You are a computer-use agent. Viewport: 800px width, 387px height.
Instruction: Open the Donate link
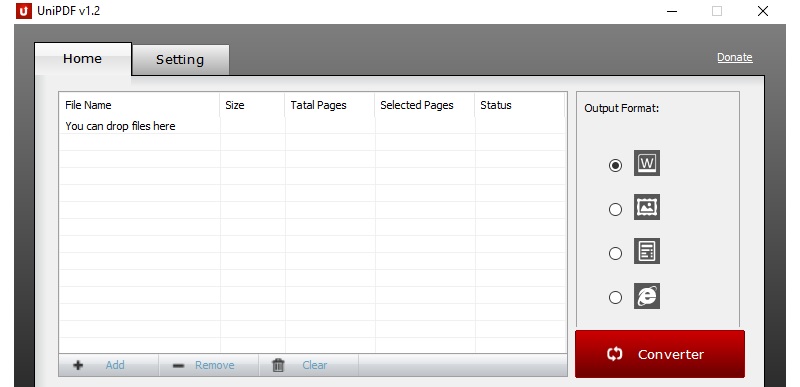(x=735, y=58)
